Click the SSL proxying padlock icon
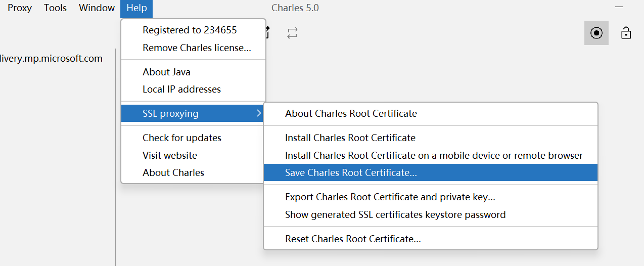Screen dimensions: 644x266 (x=626, y=33)
